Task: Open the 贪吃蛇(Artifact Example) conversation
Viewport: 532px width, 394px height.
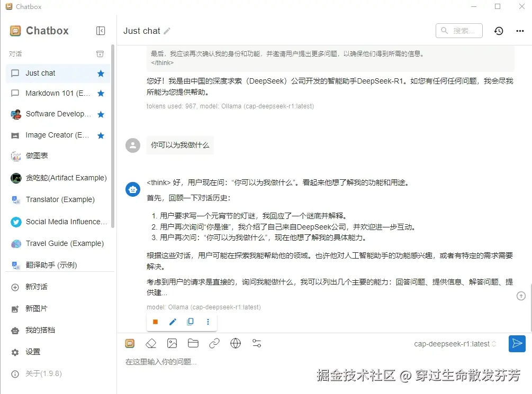Action: coord(58,178)
